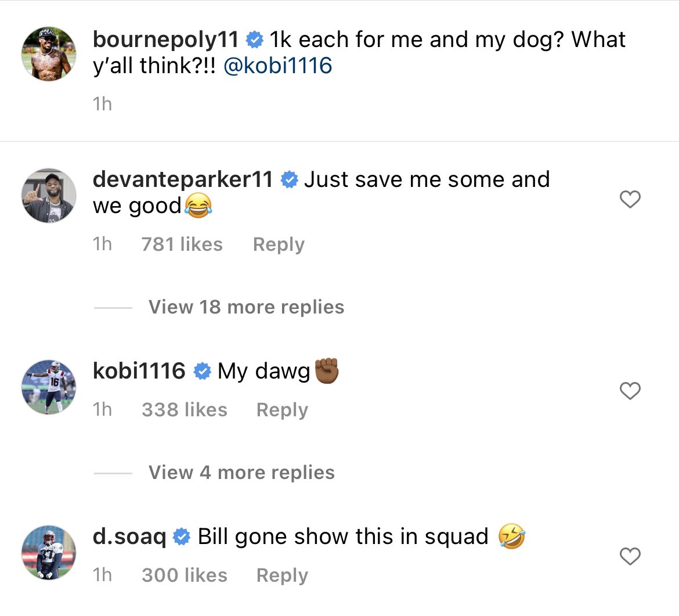Reply to kobi1116's comment
The width and height of the screenshot is (679, 616).
pyautogui.click(x=281, y=409)
